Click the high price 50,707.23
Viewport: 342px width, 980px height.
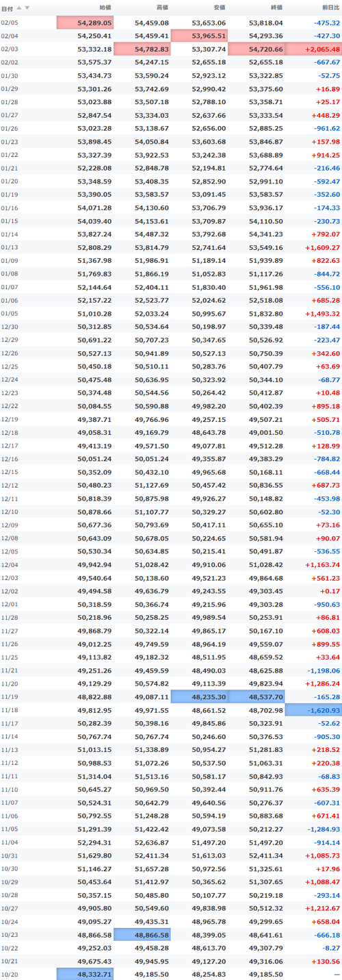point(151,340)
